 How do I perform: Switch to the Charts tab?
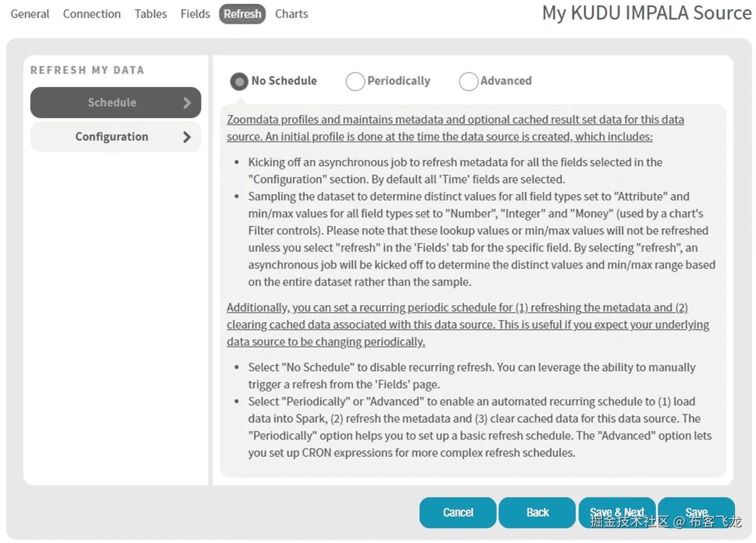point(291,14)
